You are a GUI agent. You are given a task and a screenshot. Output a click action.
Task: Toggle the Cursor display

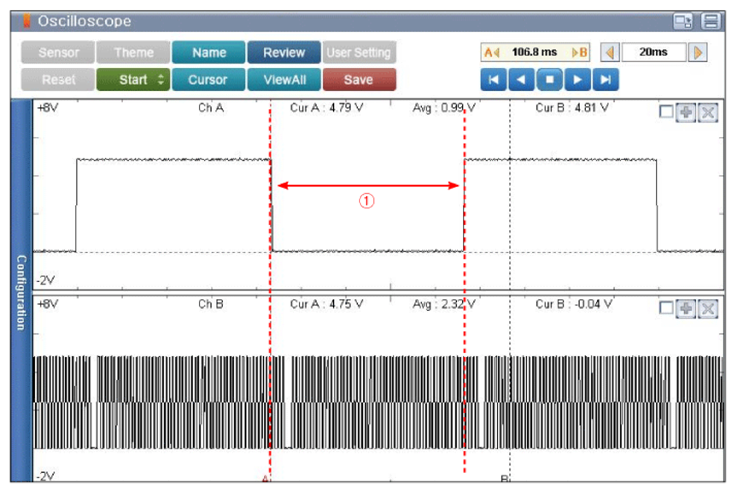pyautogui.click(x=209, y=79)
